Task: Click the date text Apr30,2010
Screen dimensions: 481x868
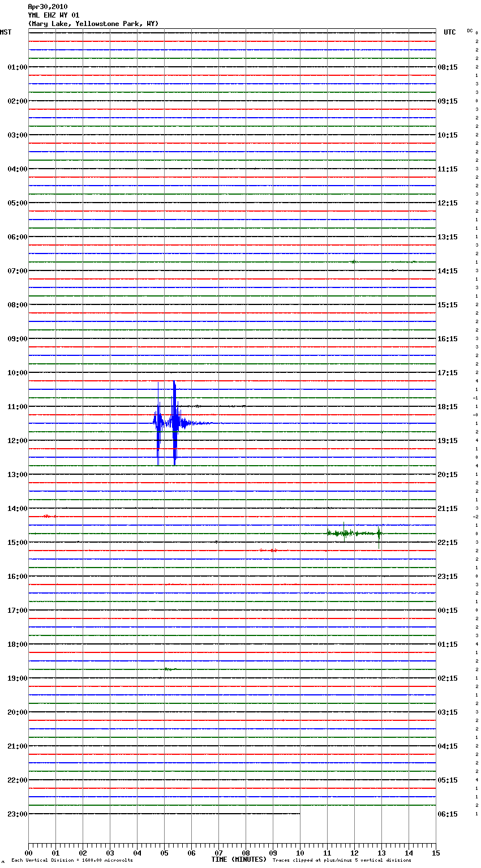Action: pyautogui.click(x=48, y=7)
